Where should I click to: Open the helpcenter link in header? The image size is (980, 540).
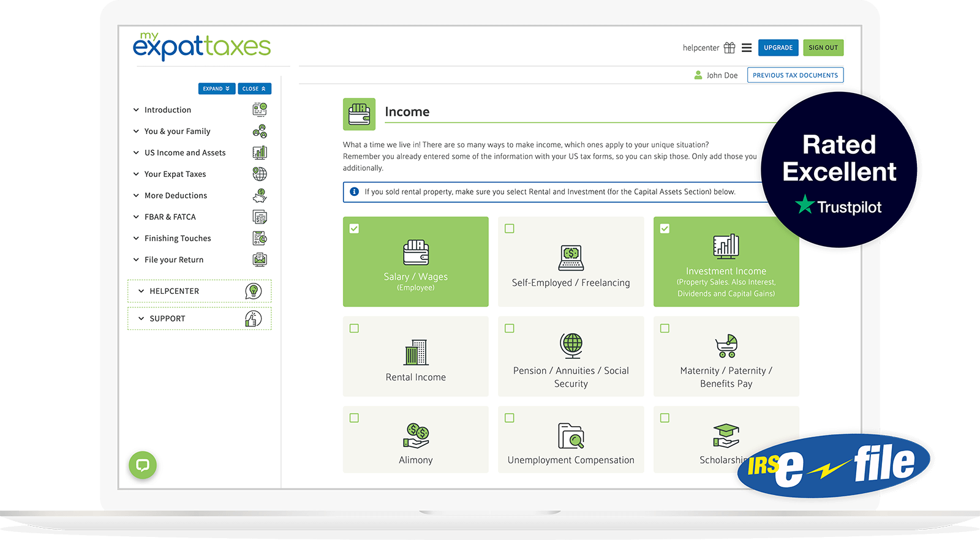tap(701, 48)
